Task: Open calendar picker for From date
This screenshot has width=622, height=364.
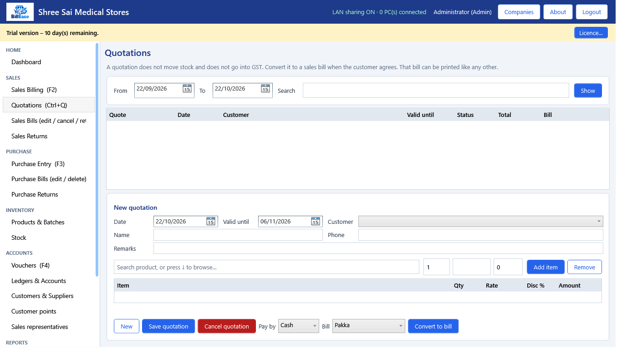Action: [x=187, y=89]
